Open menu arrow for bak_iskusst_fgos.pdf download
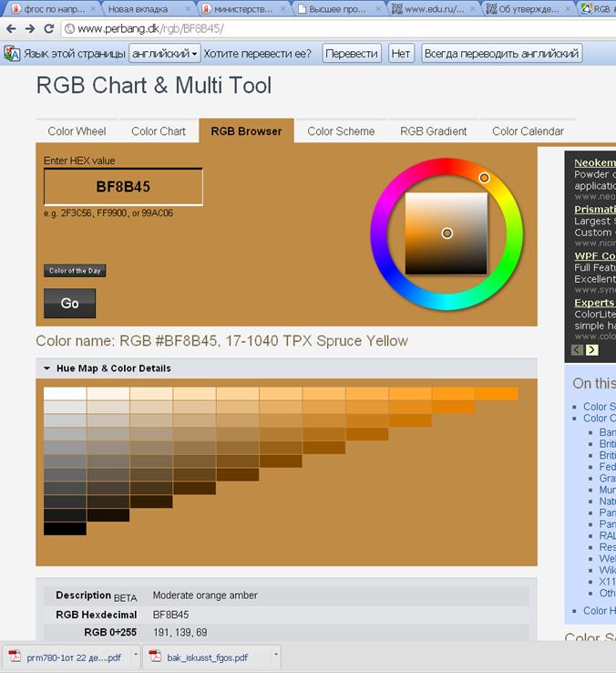This screenshot has width=616, height=673. pos(276,655)
